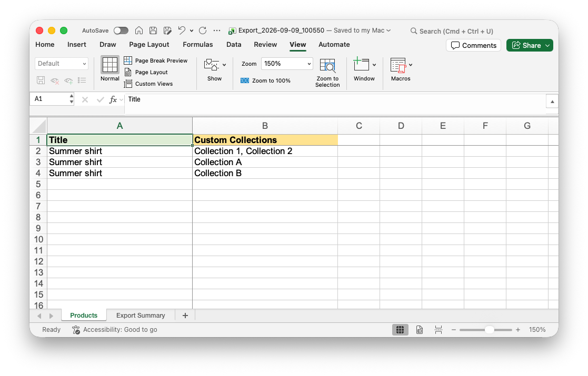This screenshot has width=588, height=376.
Task: Click Zoom to Selection icon
Action: coord(327,66)
